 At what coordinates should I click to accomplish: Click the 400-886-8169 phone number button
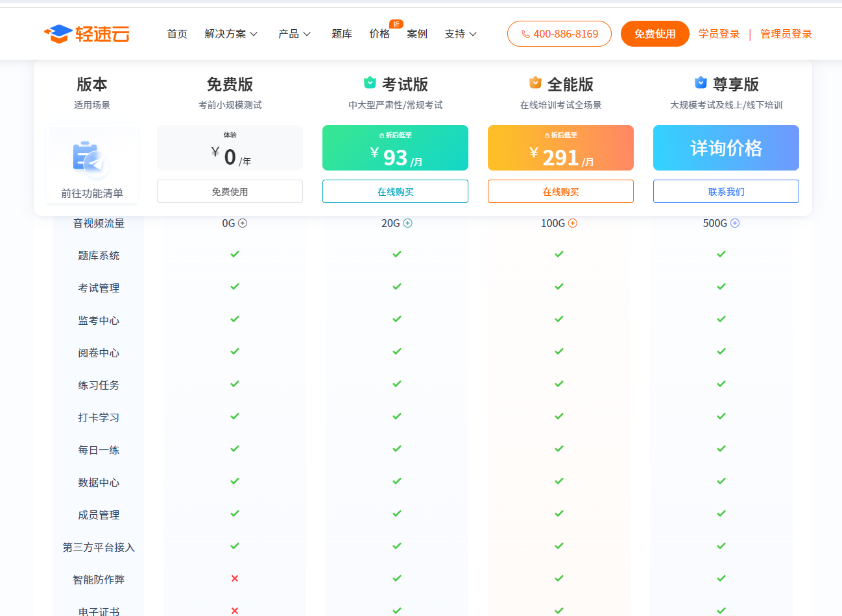point(559,34)
